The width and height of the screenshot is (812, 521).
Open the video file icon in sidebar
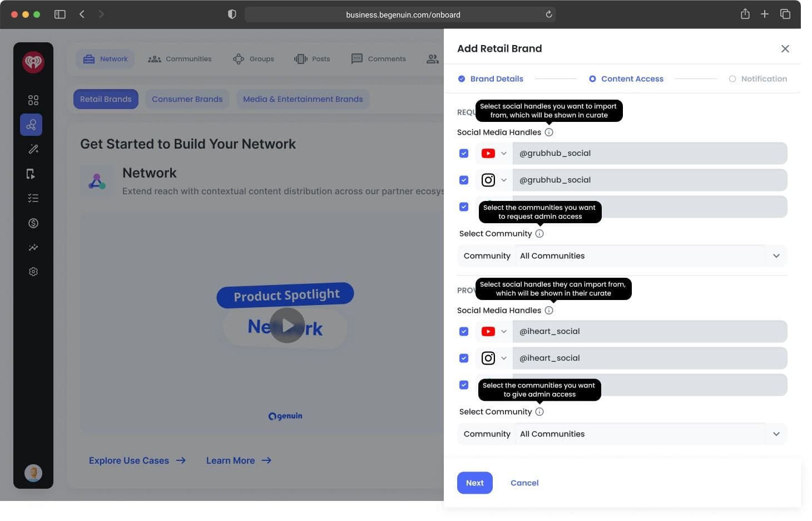click(31, 174)
